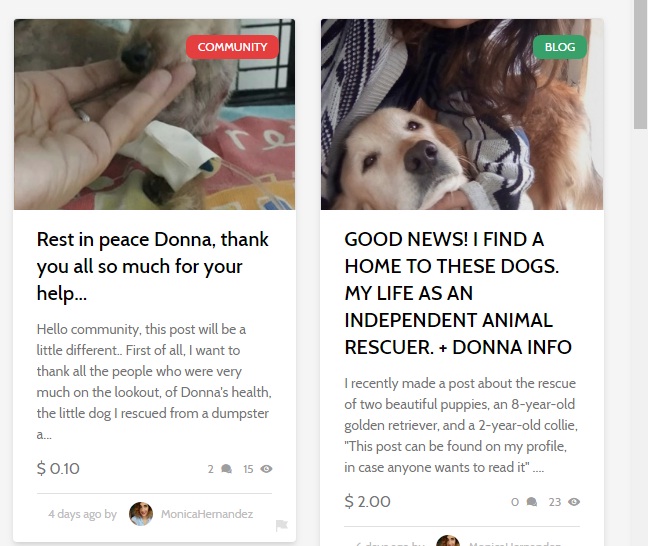Click the comments icon beside 2
Image resolution: width=648 pixels, height=546 pixels.
click(226, 469)
